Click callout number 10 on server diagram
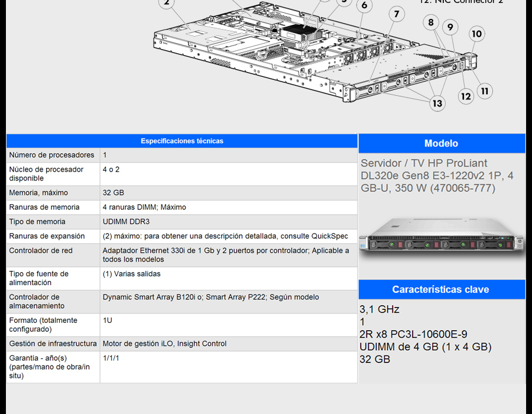532x414 pixels. tap(476, 34)
